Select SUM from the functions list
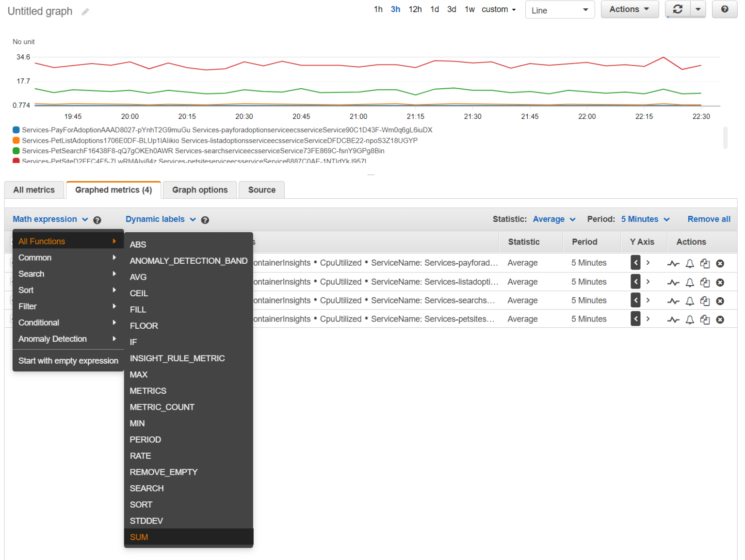This screenshot has width=745, height=560. pos(139,537)
